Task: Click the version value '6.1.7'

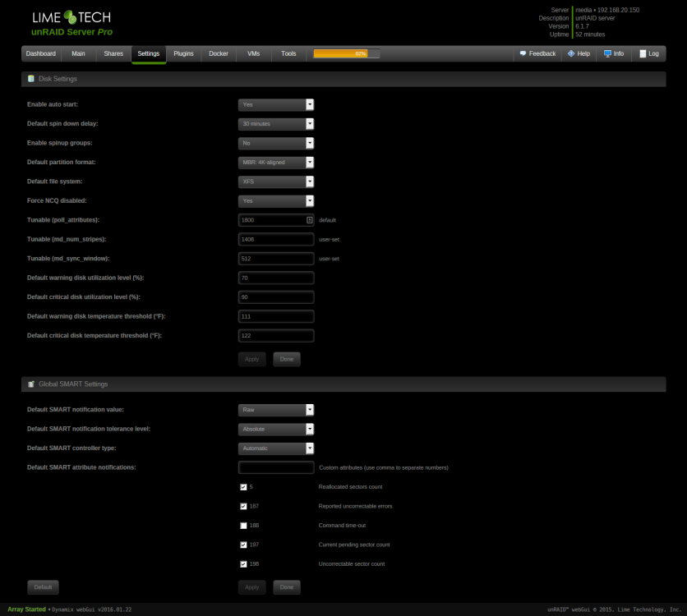Action: [x=583, y=26]
